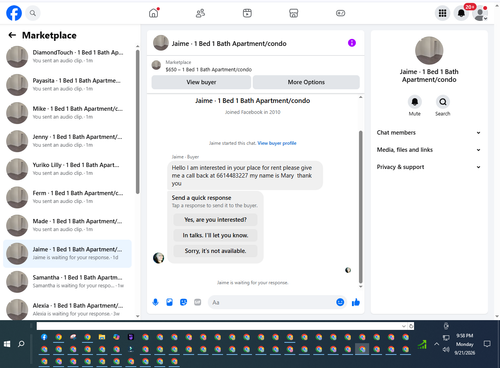Click the back arrow beside Marketplace
Viewport: 500px width, 368px height.
pos(12,35)
